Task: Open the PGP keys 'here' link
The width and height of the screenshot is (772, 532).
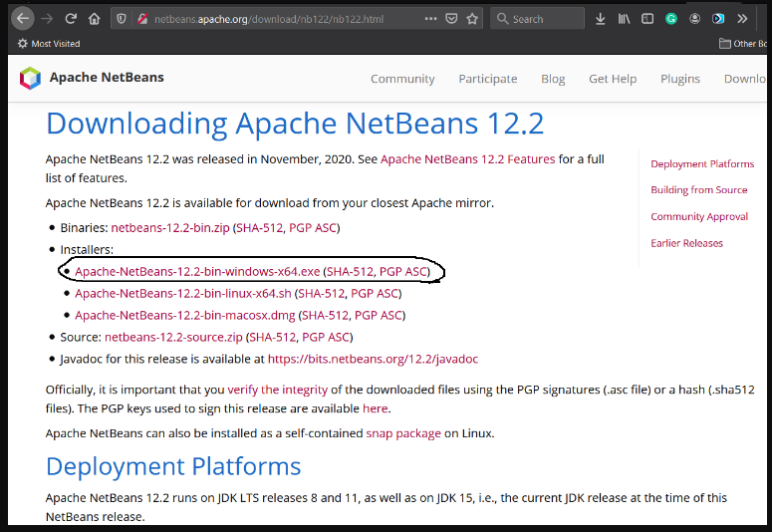Action: (x=376, y=408)
